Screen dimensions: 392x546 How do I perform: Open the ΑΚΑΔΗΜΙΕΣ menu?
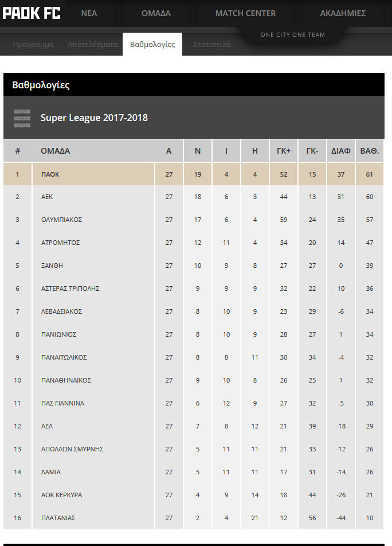(343, 13)
